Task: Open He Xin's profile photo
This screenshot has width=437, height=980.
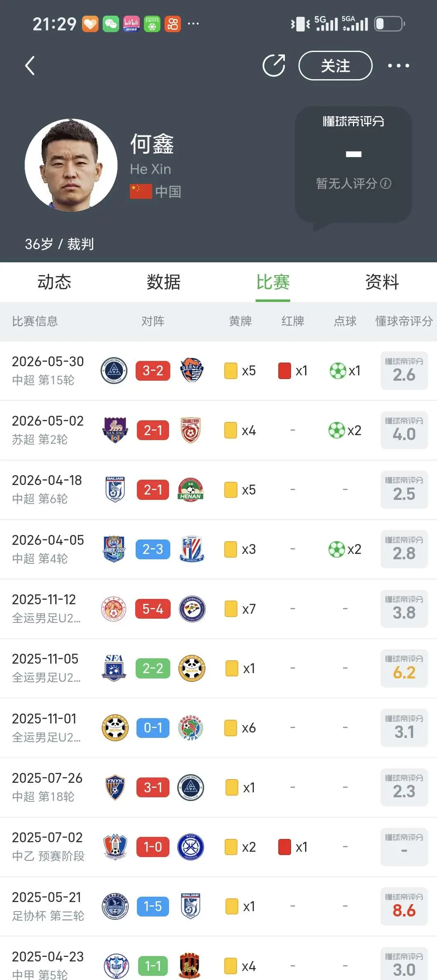Action: click(71, 165)
